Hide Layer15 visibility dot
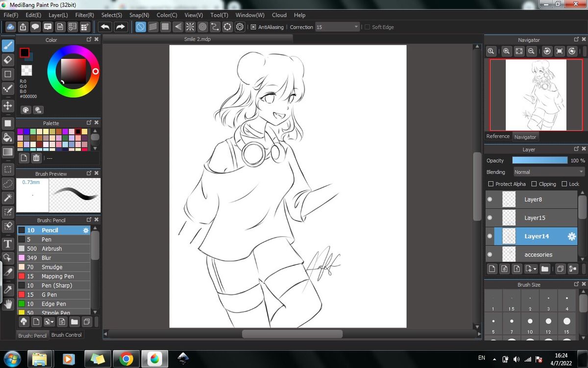This screenshot has width=588, height=368. [490, 218]
